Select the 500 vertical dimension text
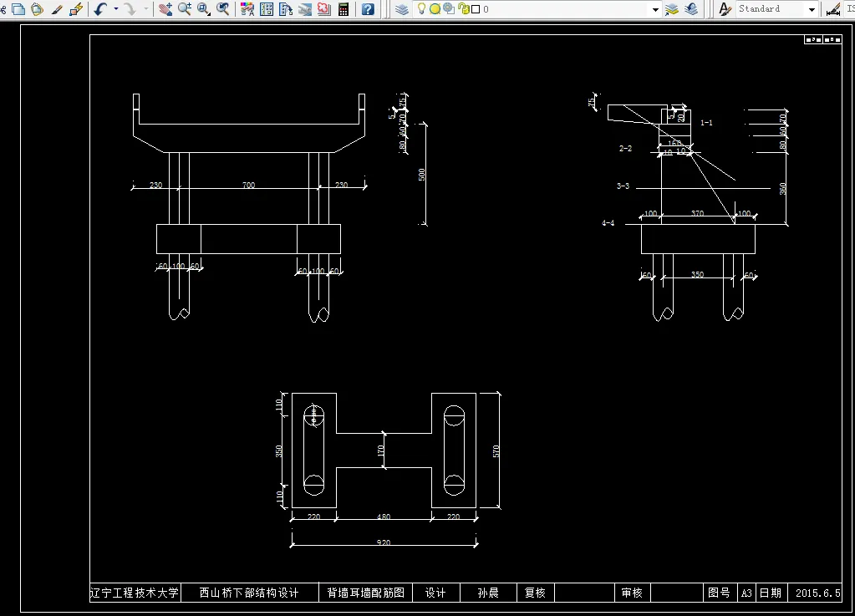Viewport: 855px width, 616px height. [421, 175]
